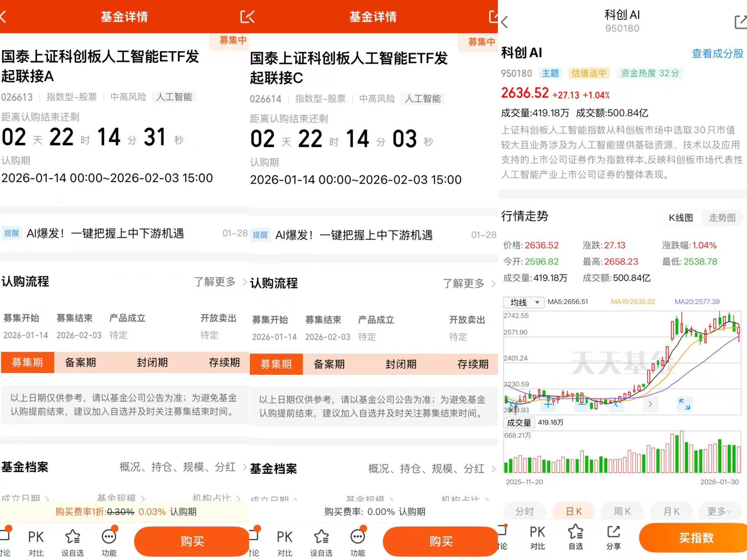
Task: Open PK 对比 on 科创AI index screen
Action: (537, 538)
